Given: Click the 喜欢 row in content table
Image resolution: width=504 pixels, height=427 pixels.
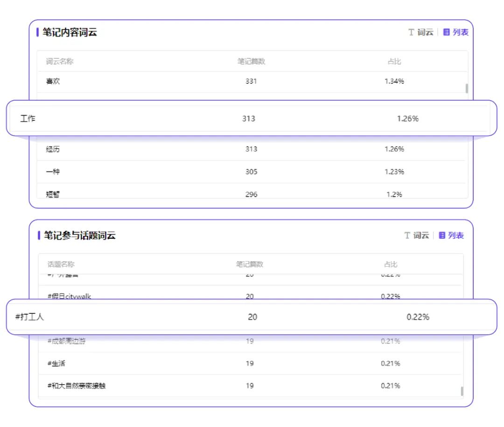Looking at the screenshot, I should point(252,82).
